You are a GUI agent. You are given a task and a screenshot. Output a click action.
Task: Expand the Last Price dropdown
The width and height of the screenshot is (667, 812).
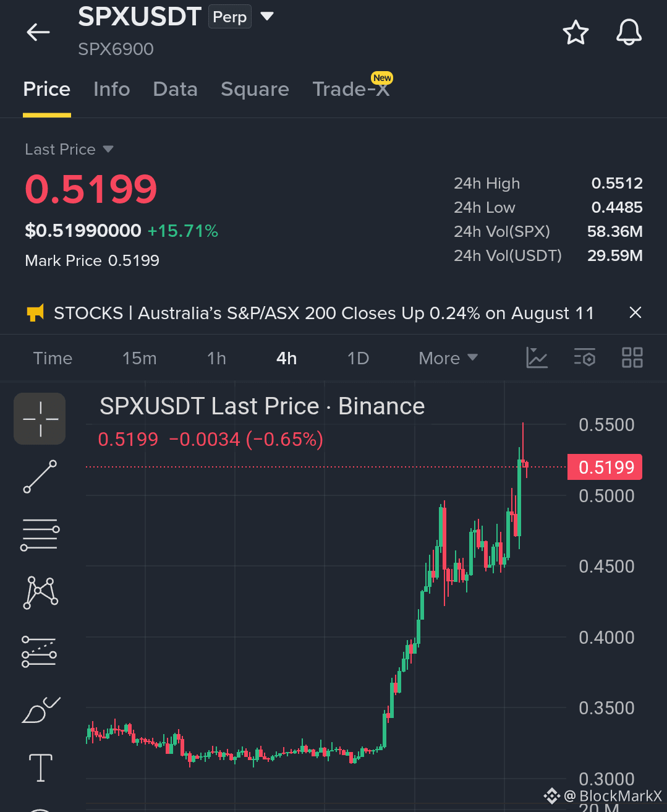[x=69, y=149]
